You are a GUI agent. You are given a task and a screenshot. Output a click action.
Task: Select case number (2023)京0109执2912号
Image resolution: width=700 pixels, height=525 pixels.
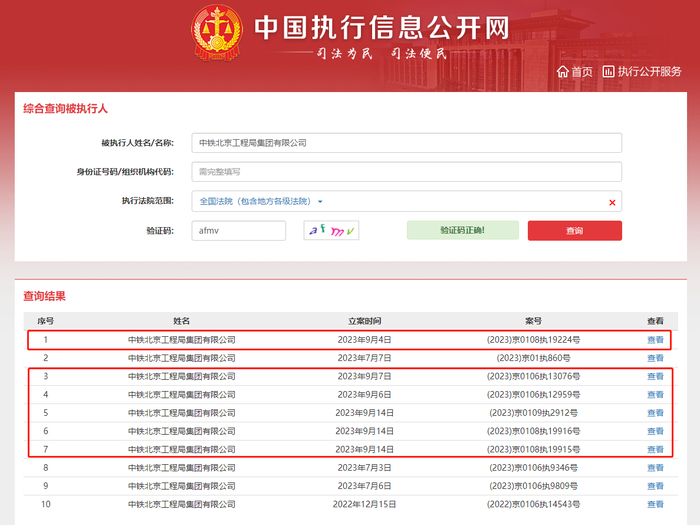click(x=533, y=413)
